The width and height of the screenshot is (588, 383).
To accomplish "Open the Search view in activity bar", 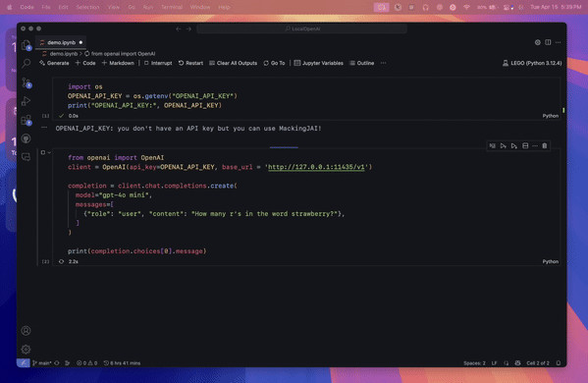I will (x=26, y=63).
